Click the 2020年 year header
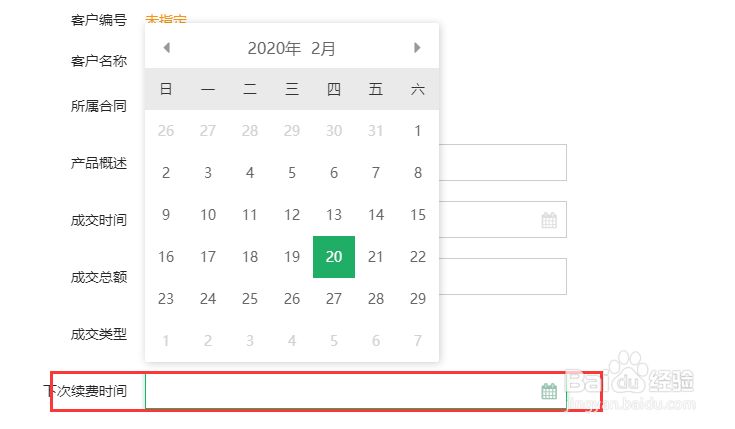Screen dimensions: 735x429 coord(274,48)
